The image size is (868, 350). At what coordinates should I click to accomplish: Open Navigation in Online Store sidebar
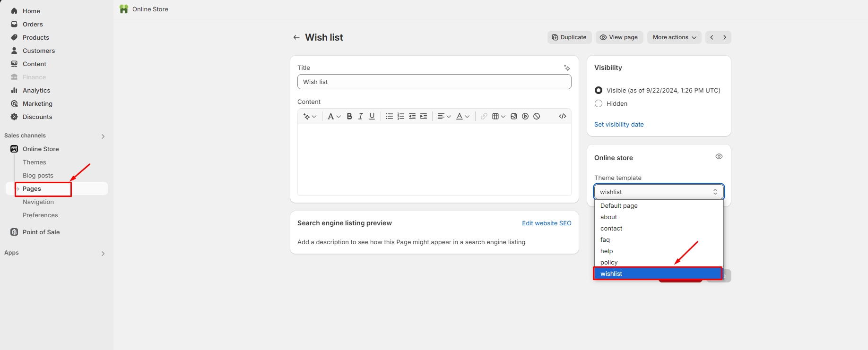point(38,202)
